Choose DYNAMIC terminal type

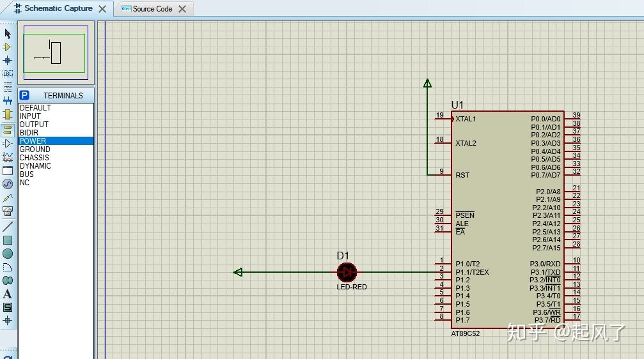coord(56,165)
